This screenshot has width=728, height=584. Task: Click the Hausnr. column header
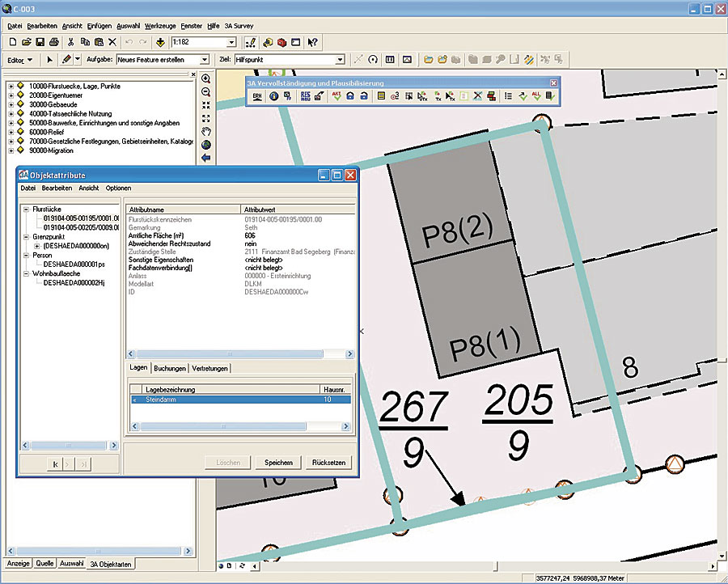click(335, 390)
